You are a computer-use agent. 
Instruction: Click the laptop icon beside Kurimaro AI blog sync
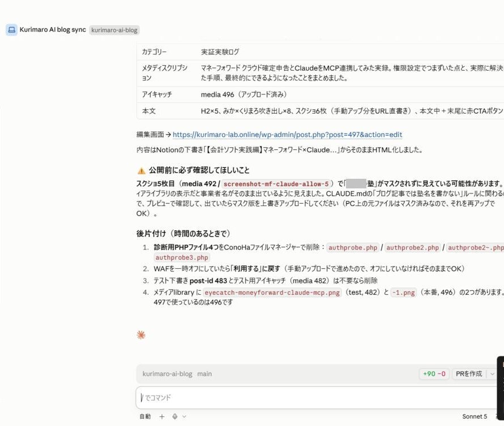[11, 30]
